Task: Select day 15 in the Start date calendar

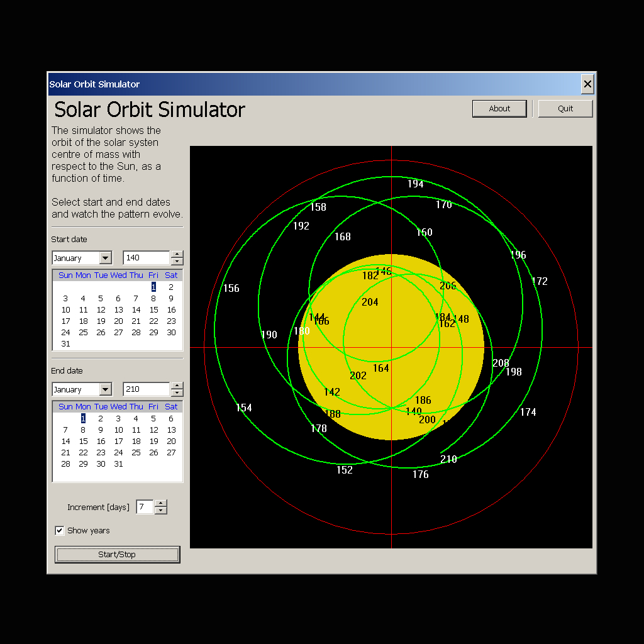Action: (153, 309)
